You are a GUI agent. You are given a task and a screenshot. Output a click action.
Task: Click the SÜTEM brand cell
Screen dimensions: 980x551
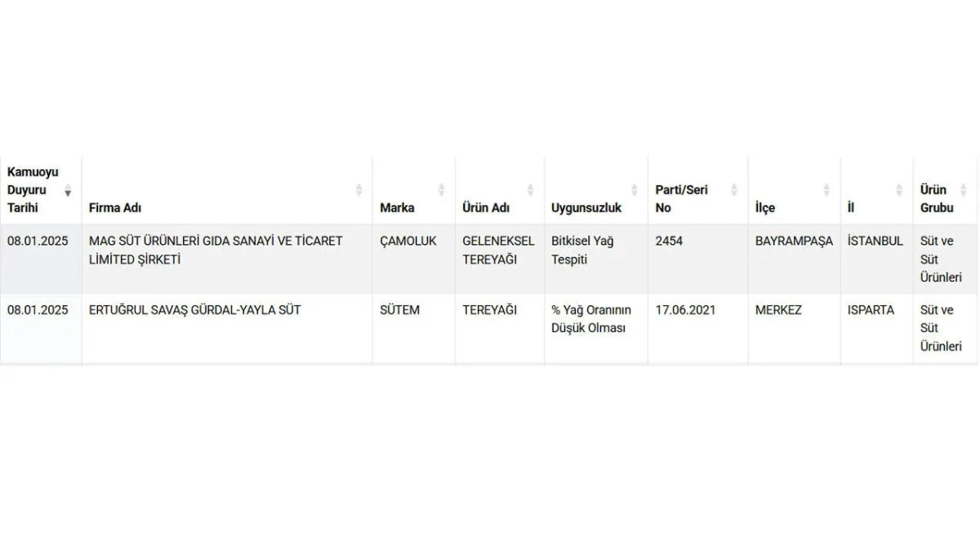click(399, 310)
